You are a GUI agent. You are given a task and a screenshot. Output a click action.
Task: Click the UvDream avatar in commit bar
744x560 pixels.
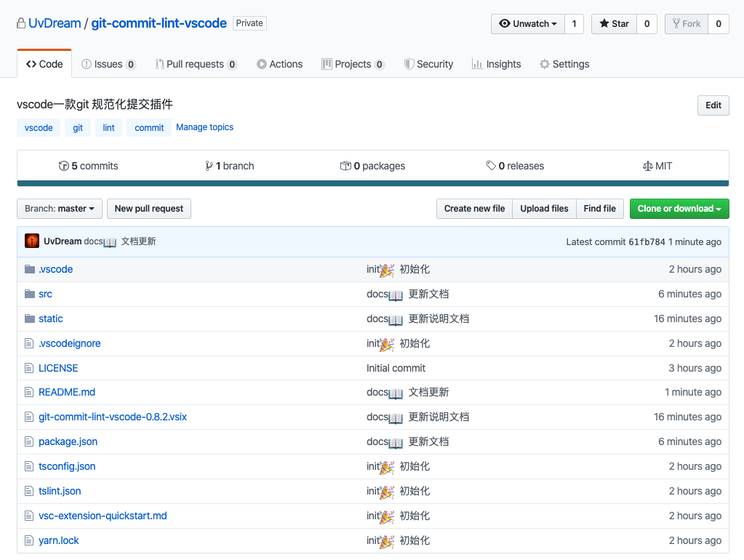pyautogui.click(x=32, y=241)
